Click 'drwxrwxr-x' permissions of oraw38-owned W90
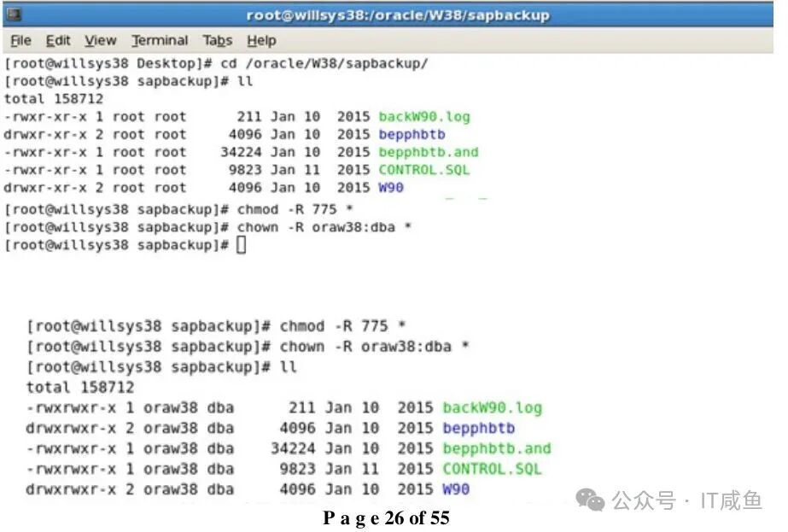The image size is (788, 532). [71, 488]
